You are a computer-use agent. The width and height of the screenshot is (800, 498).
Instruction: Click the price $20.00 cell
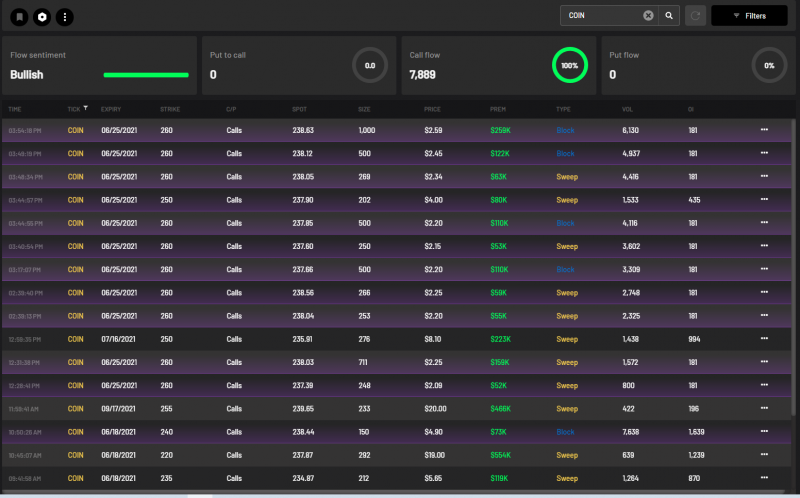pos(435,409)
